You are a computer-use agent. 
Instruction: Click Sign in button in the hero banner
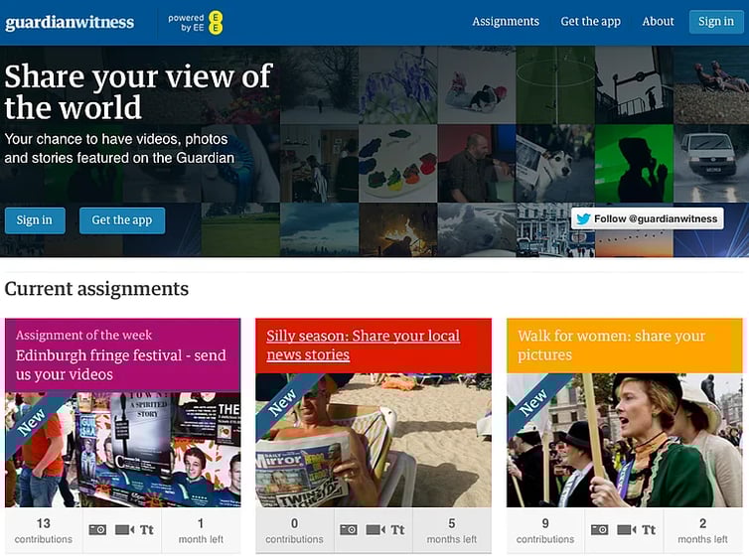(35, 220)
